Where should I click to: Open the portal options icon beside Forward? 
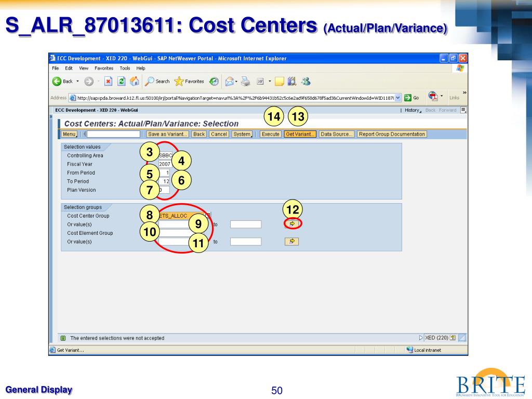[x=463, y=110]
